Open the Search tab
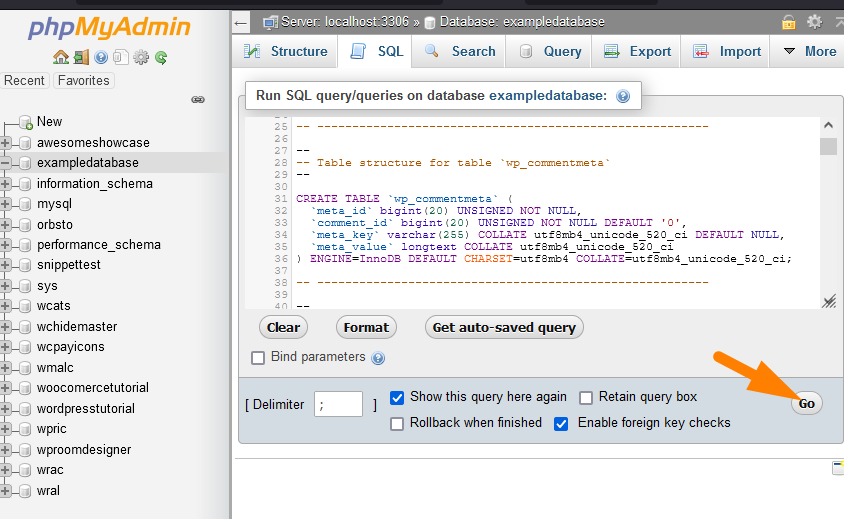The image size is (844, 519). pyautogui.click(x=460, y=52)
